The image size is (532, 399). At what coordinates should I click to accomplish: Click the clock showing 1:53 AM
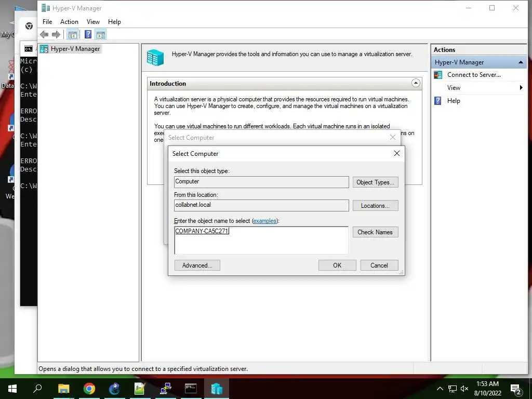(487, 384)
